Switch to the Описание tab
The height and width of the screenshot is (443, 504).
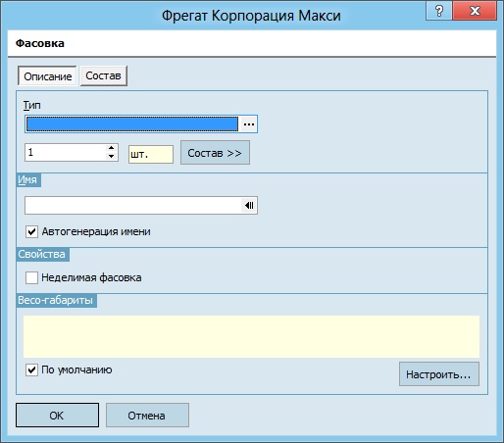(47, 76)
